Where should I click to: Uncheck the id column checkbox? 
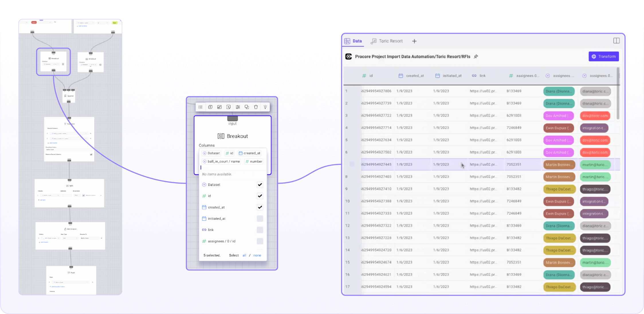pyautogui.click(x=260, y=196)
